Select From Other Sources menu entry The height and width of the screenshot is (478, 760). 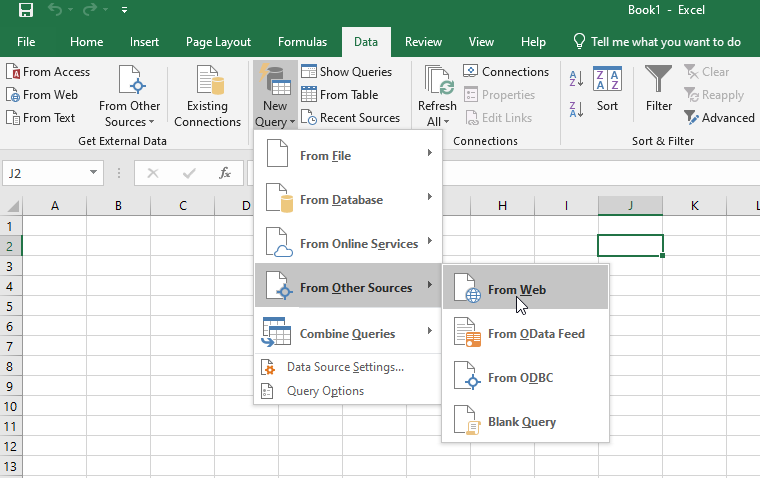[x=348, y=287]
